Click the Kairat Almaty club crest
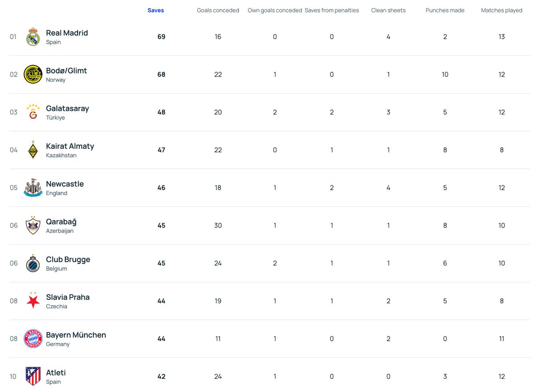The image size is (535, 392). coord(33,150)
